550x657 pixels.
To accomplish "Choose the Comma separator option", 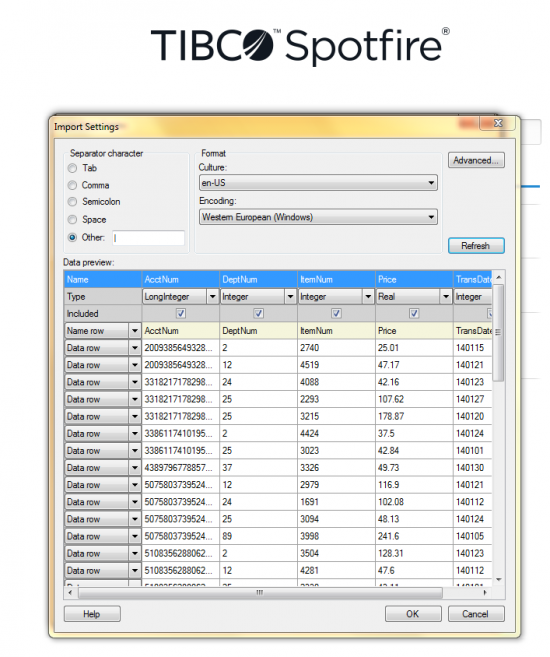I will point(72,185).
